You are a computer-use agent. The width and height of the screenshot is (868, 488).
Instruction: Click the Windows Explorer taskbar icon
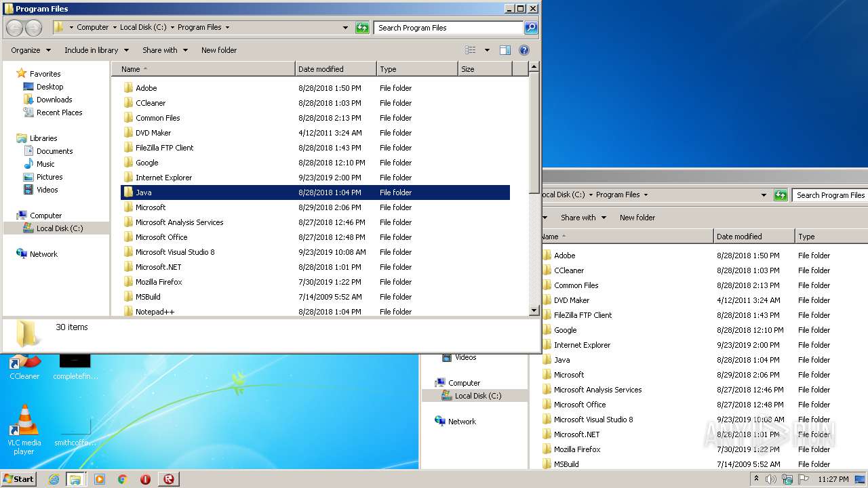click(75, 479)
